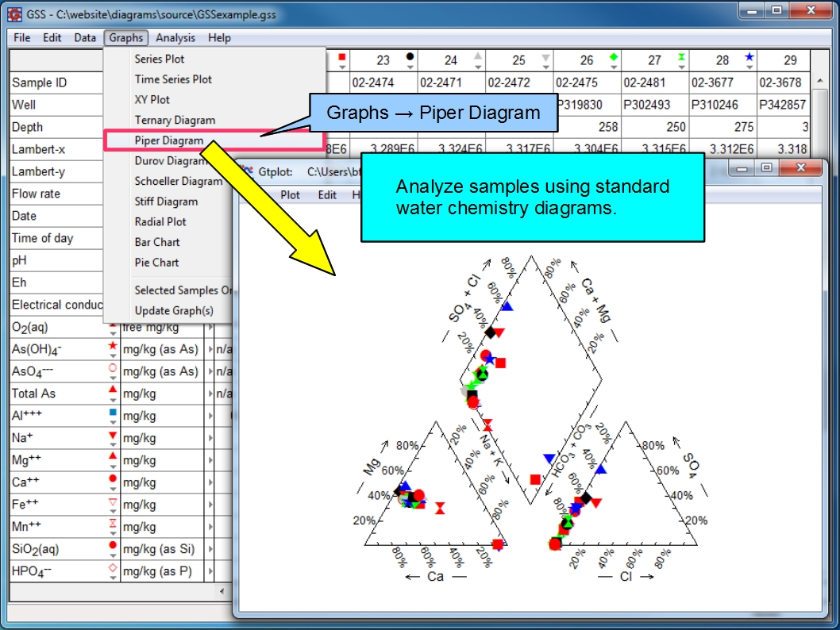Maximize the Gtplot window
Image resolution: width=840 pixels, height=630 pixels.
pos(767,168)
